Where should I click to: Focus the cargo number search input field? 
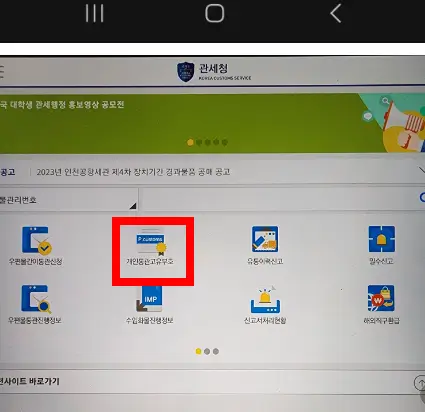(277, 199)
